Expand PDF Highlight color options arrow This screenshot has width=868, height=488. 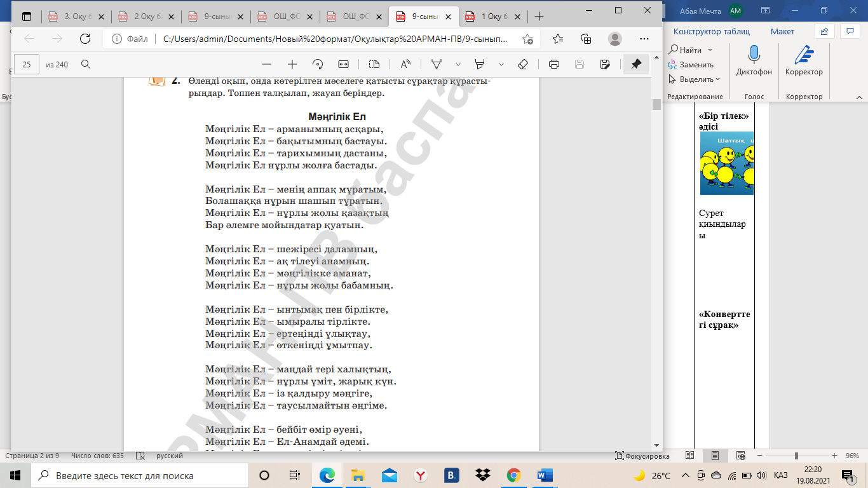[x=501, y=64]
